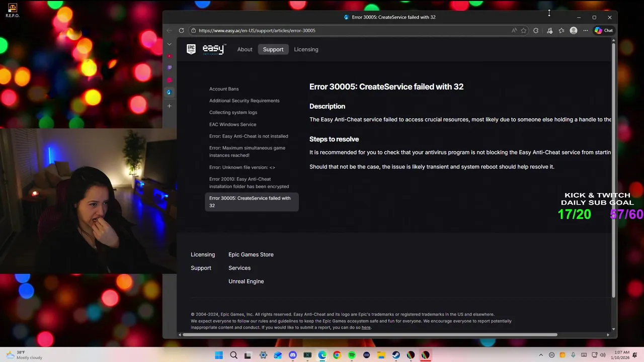Open Google Chrome from the taskbar
This screenshot has height=362, width=644.
point(337,355)
